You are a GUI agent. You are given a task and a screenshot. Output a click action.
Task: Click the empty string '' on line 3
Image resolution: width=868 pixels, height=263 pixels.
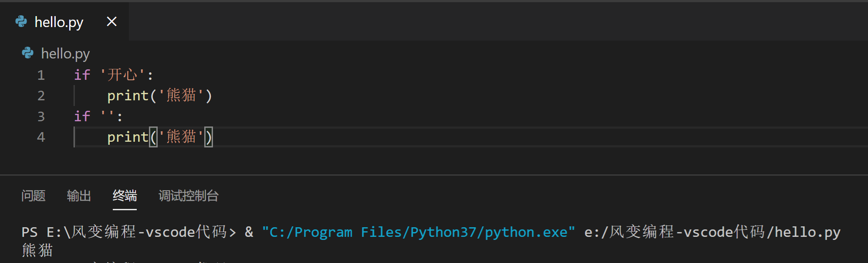pos(107,116)
